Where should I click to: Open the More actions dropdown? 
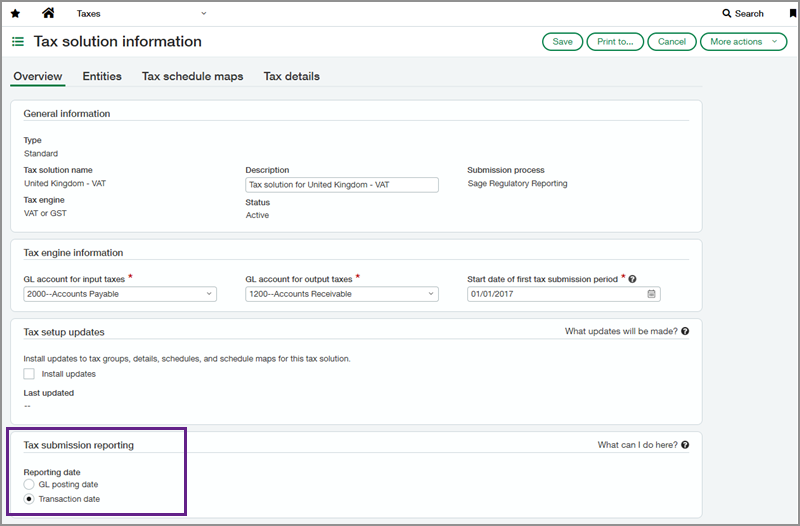[744, 42]
